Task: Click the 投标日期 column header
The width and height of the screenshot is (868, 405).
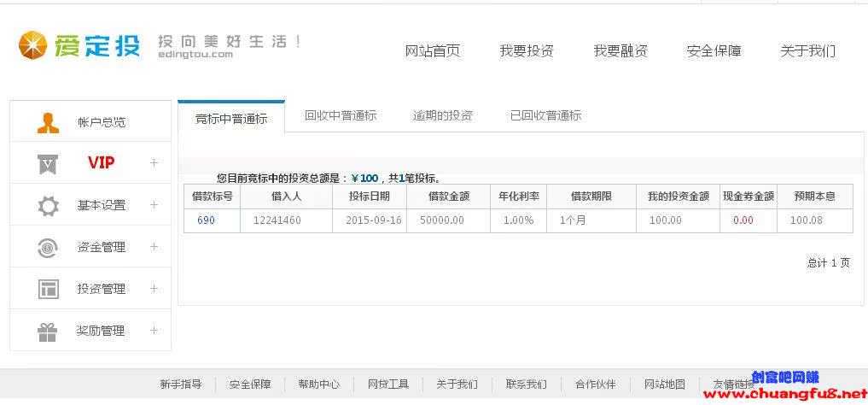Action: tap(370, 197)
